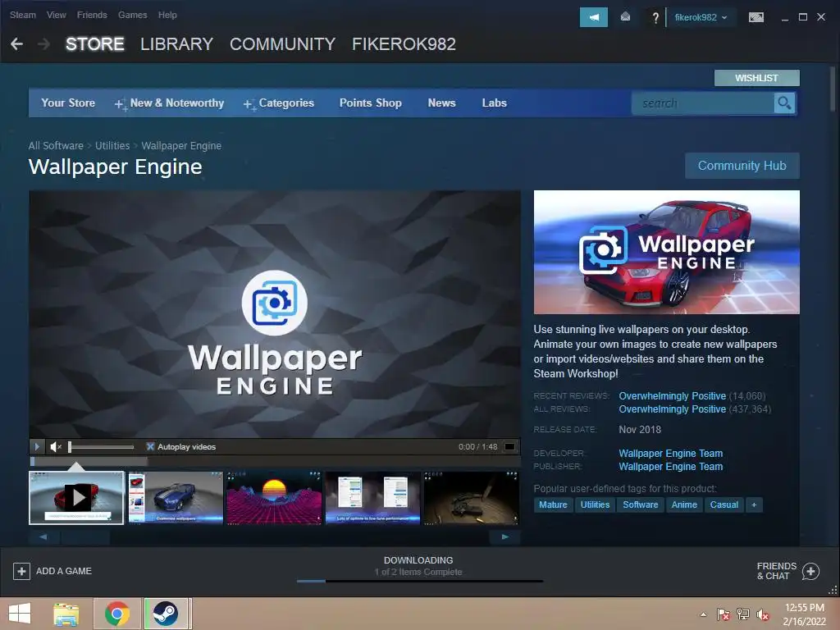Click All Software breadcrumb
Image resolution: width=840 pixels, height=630 pixels.
[x=56, y=146]
